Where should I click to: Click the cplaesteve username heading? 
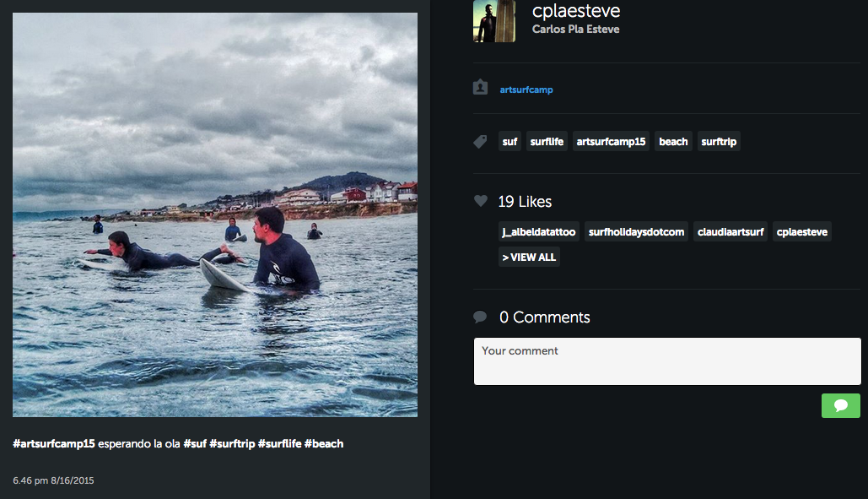(576, 11)
